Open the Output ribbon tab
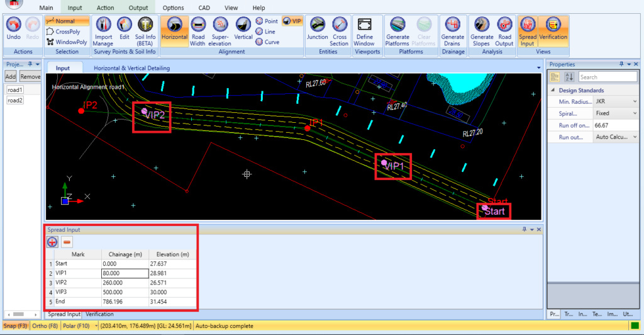The image size is (644, 335). (x=138, y=8)
